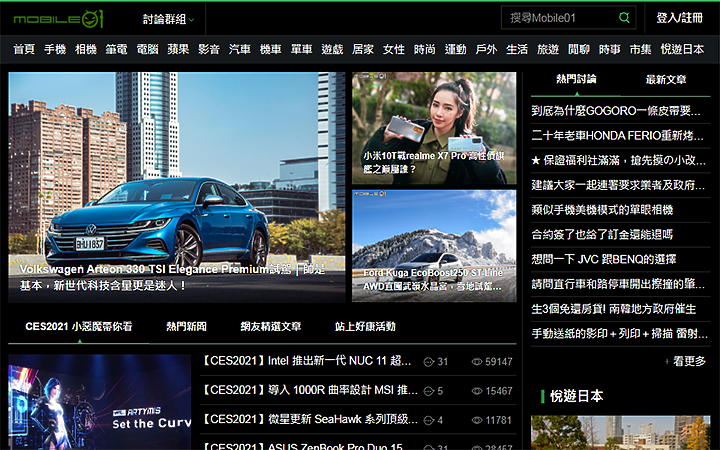
Task: Open the Volkswagen Arteon featured article image
Action: 177,187
